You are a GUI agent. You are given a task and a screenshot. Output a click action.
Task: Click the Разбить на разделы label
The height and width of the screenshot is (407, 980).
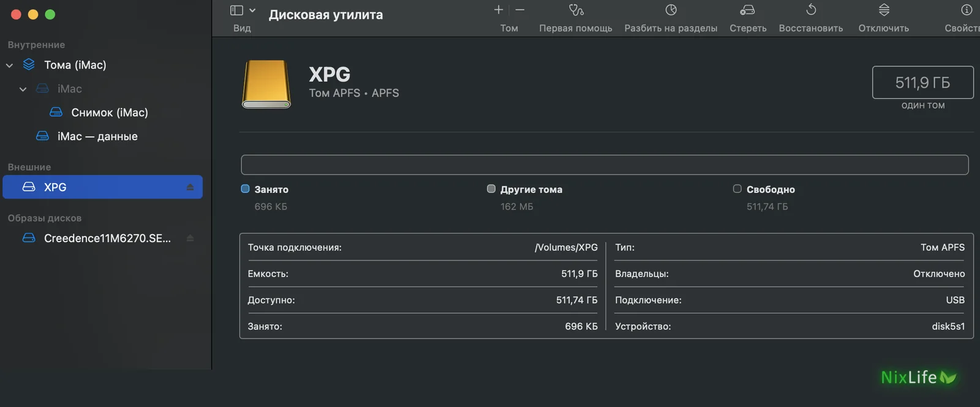point(671,28)
